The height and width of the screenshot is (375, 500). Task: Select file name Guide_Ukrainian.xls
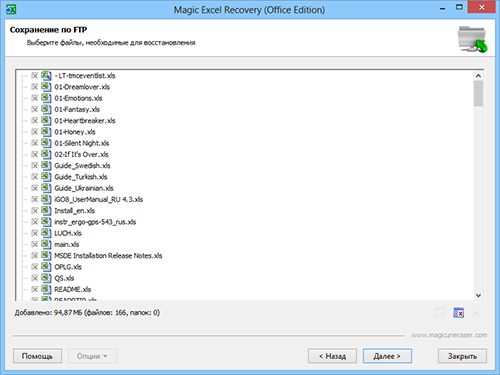(84, 188)
